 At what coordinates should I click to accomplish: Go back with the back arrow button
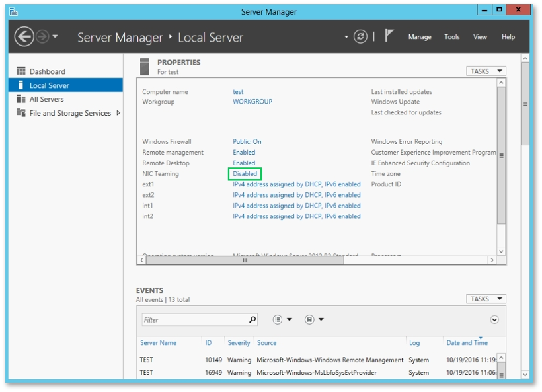tap(24, 36)
